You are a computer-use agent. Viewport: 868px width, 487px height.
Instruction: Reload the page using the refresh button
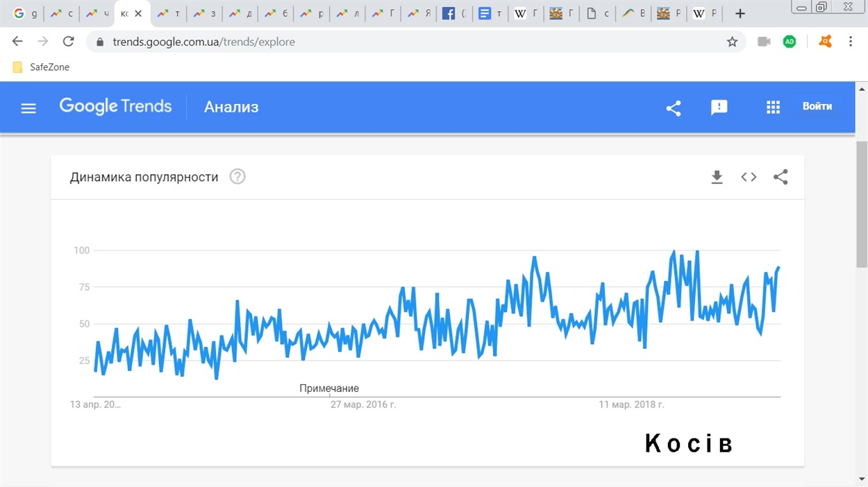tap(68, 42)
